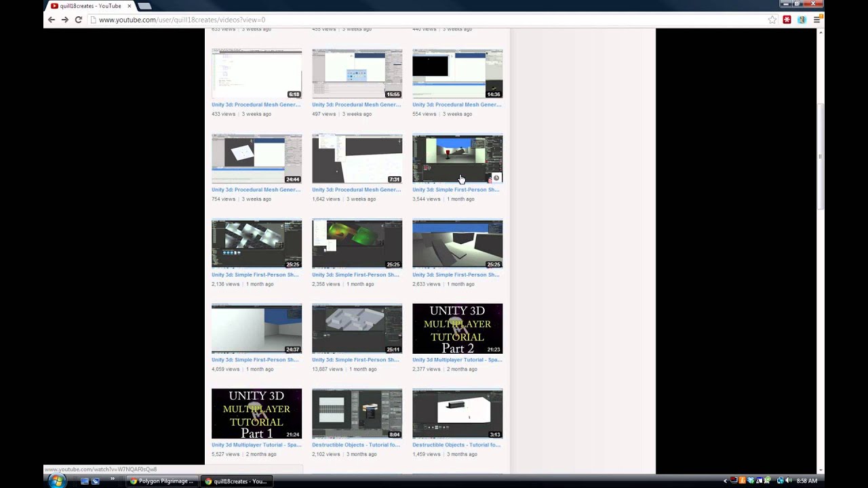Open the video thumbnail with duration 14:36
This screenshot has height=488, width=868.
point(457,74)
